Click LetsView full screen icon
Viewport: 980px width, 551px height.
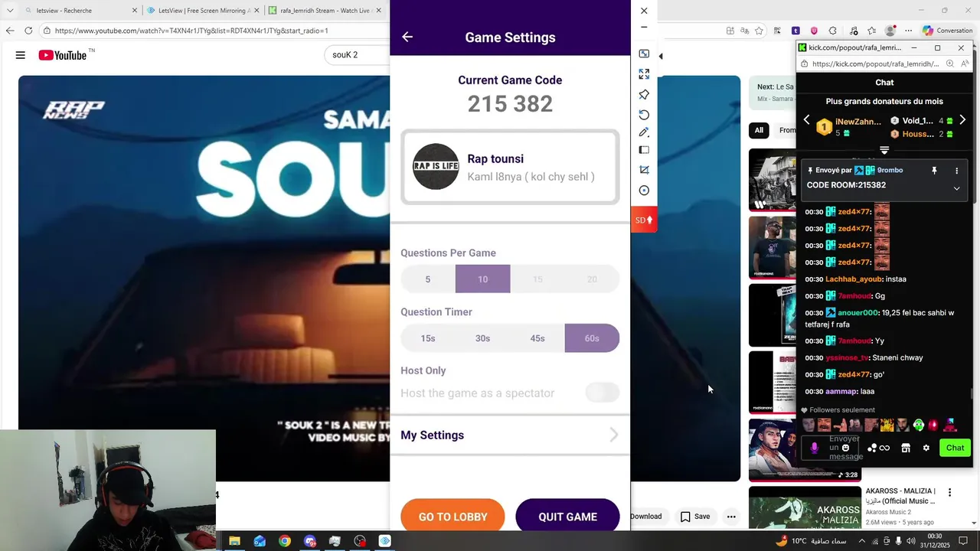click(x=644, y=74)
